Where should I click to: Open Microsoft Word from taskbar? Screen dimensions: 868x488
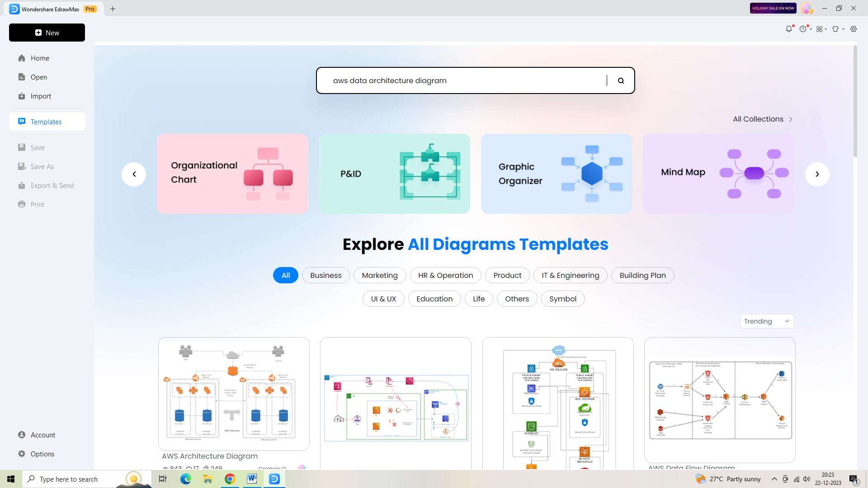[252, 479]
